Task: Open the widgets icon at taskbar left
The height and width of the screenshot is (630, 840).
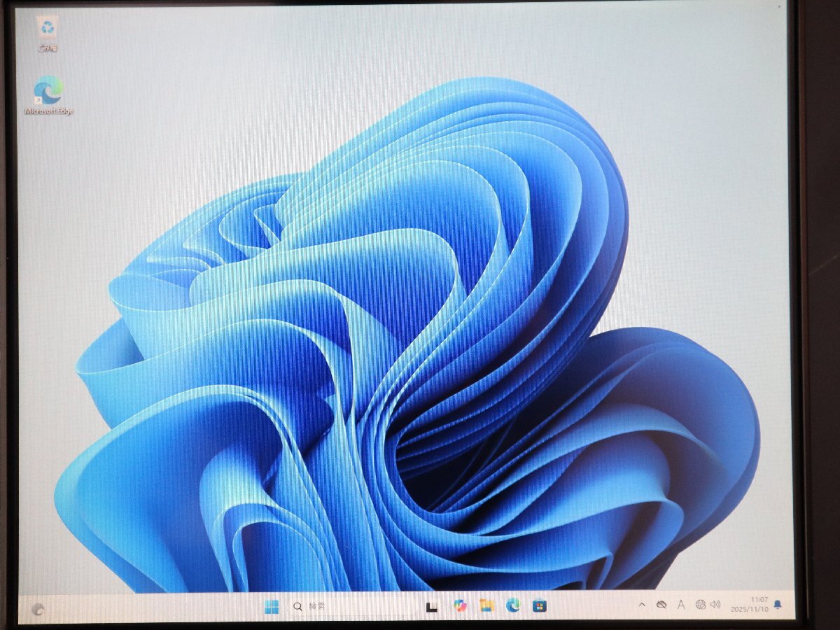Action: pyautogui.click(x=38, y=610)
